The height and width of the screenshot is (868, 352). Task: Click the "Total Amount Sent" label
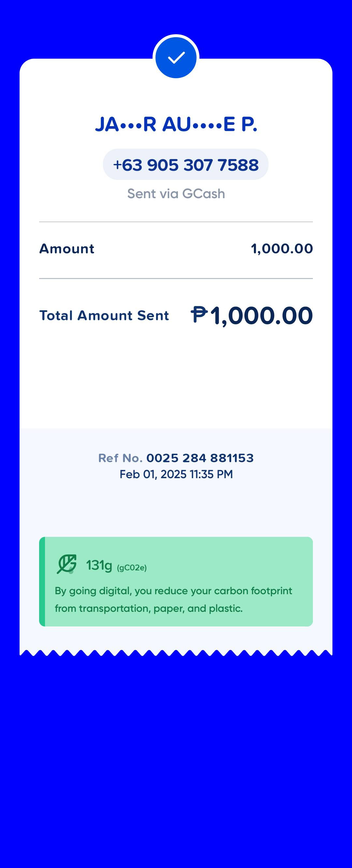pos(104,316)
